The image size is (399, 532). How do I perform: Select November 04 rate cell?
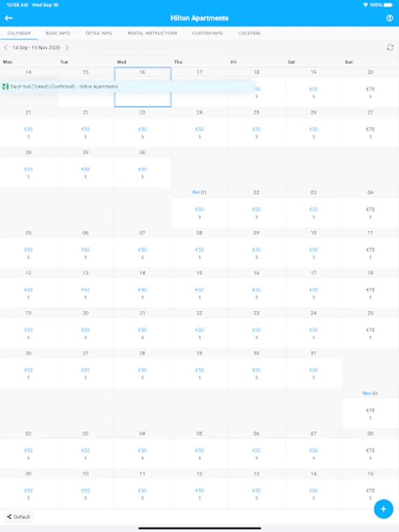(x=142, y=453)
